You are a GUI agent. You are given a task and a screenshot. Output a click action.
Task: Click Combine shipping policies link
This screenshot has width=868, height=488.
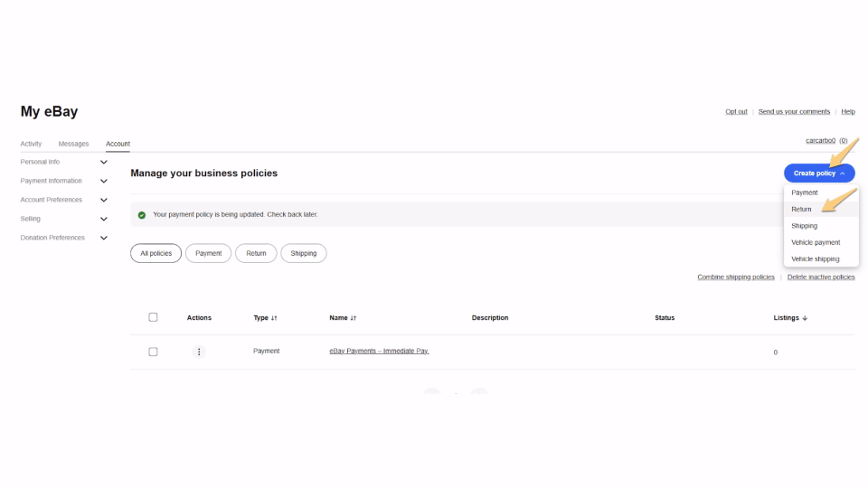736,277
